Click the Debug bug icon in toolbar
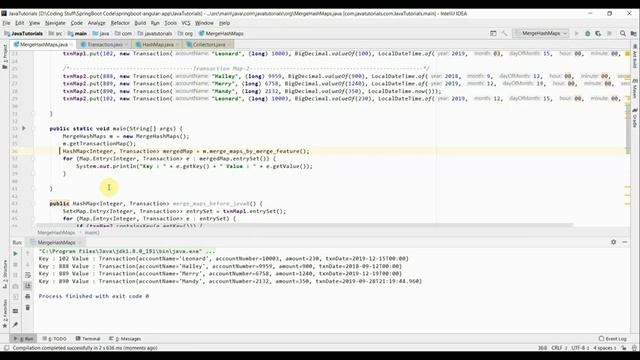 click(x=587, y=33)
